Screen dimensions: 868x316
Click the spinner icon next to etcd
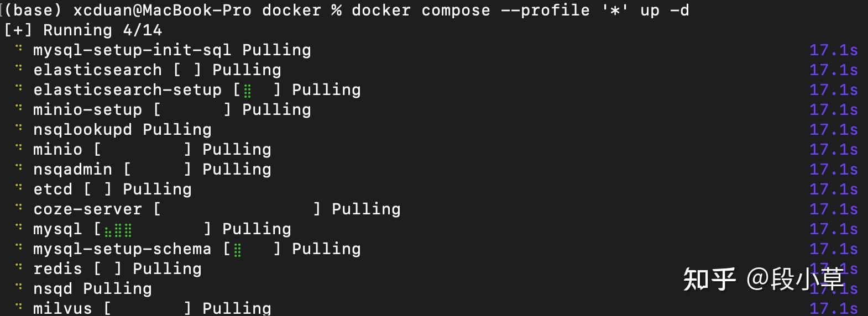[19, 188]
